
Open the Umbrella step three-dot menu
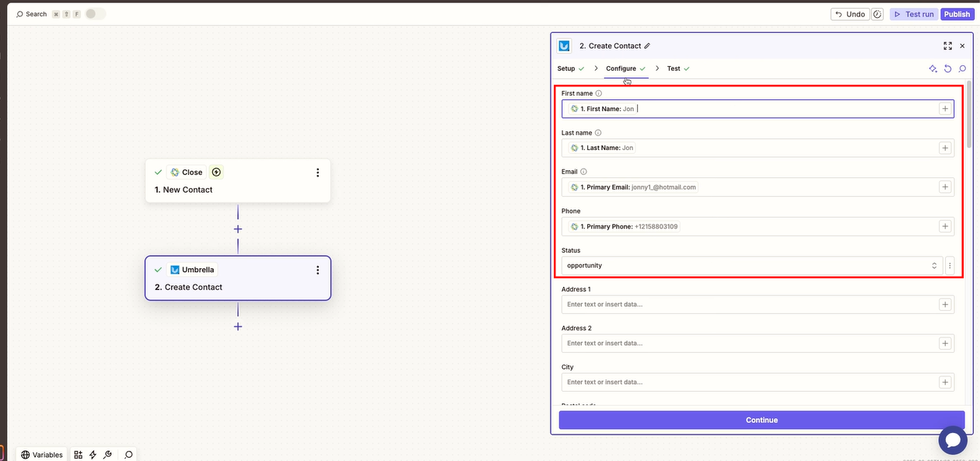[317, 270]
